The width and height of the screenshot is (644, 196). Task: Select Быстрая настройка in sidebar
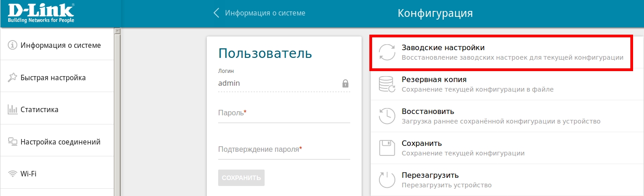(53, 77)
